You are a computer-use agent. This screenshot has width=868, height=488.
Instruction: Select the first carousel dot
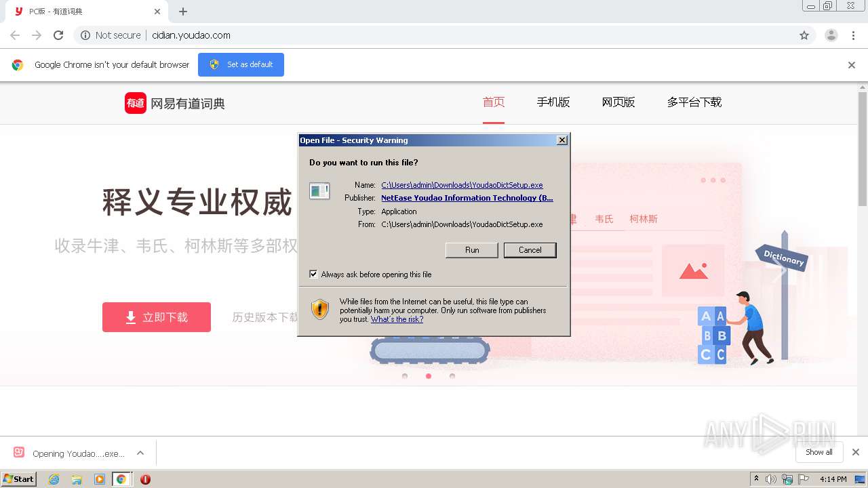click(x=405, y=376)
